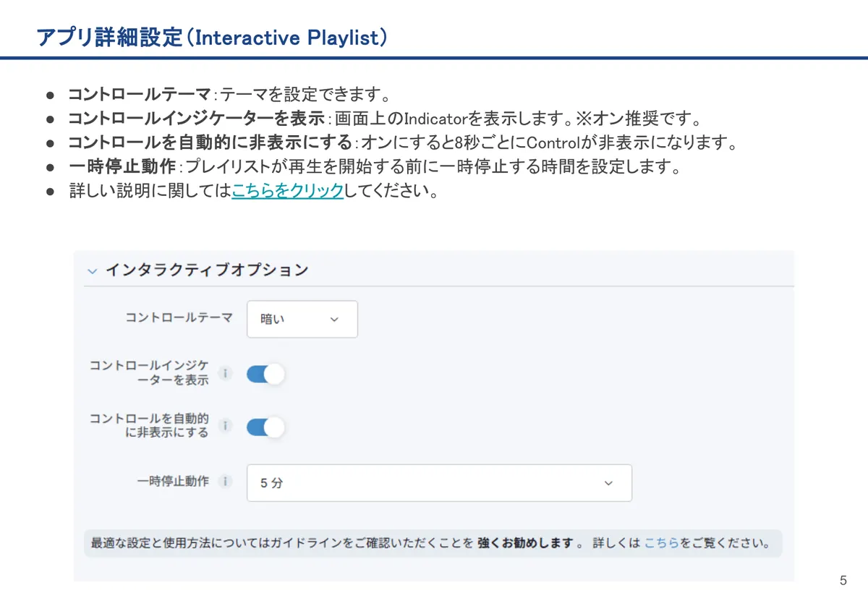The width and height of the screenshot is (868, 614).
Task: Click the コントロールテーマ field label
Action: click(179, 317)
